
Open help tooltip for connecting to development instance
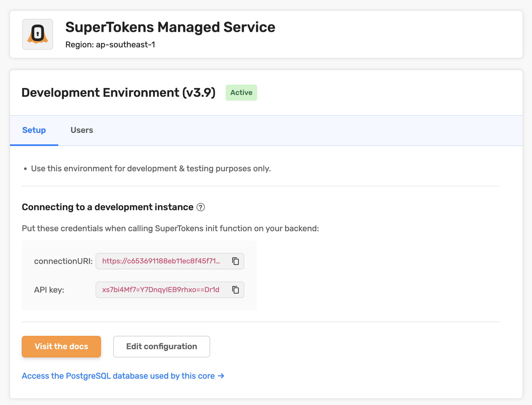201,207
